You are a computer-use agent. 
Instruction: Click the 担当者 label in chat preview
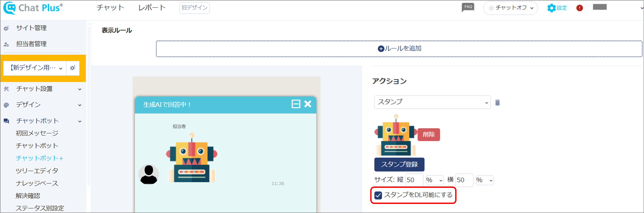tap(179, 126)
